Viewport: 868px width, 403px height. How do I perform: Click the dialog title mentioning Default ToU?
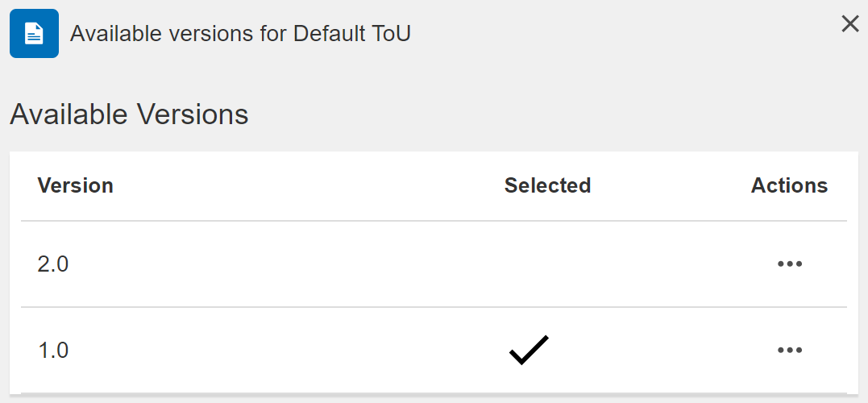(x=240, y=34)
